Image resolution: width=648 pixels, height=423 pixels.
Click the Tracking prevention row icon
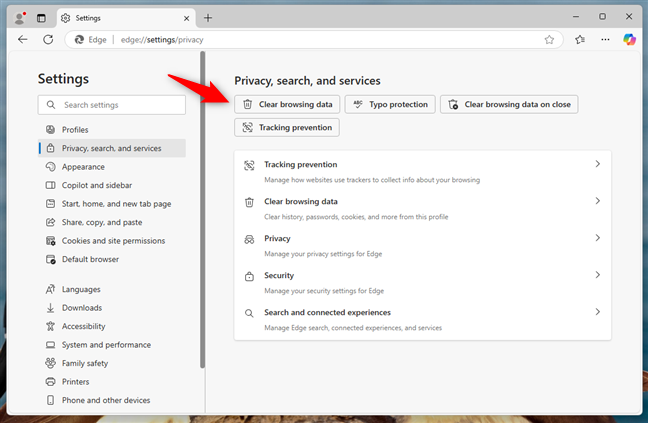(x=249, y=165)
